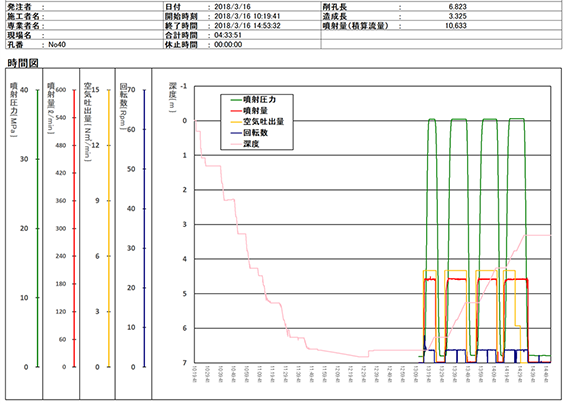Click the yellow 空気吐出量 line sample in the legend
The image size is (570, 404).
click(x=236, y=122)
